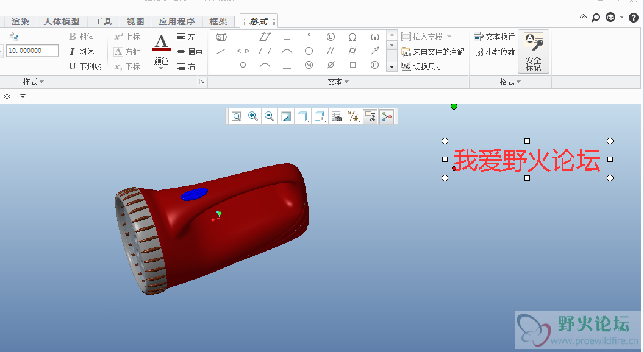644x352 pixels.
Task: Align text left with 左
Action: click(187, 37)
